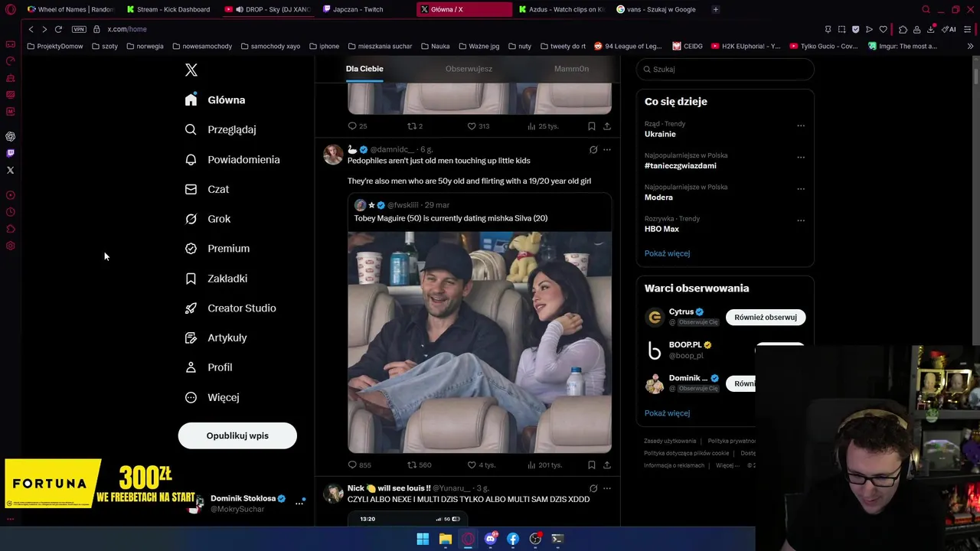The height and width of the screenshot is (551, 980).
Task: Click Opublikuj wpis button
Action: click(237, 435)
